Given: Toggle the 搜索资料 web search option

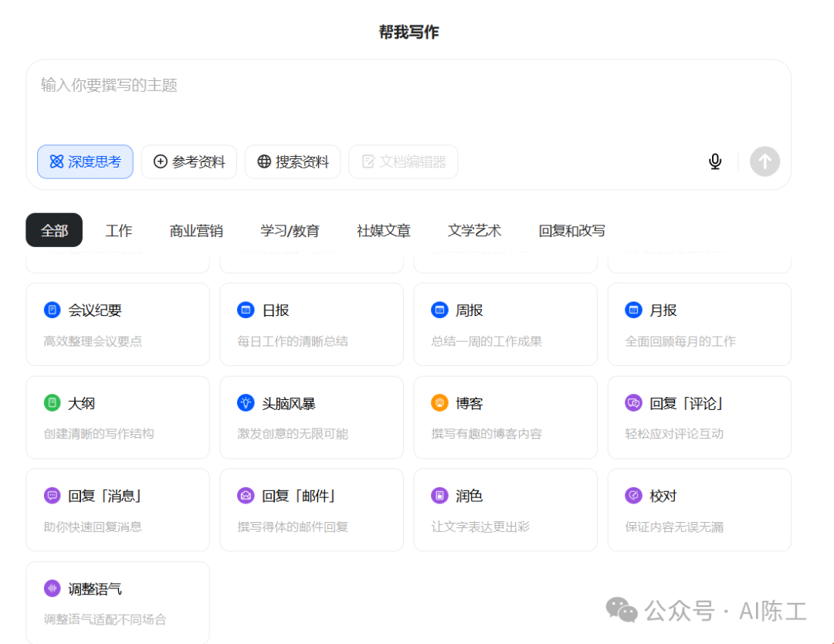Looking at the screenshot, I should click(x=293, y=162).
